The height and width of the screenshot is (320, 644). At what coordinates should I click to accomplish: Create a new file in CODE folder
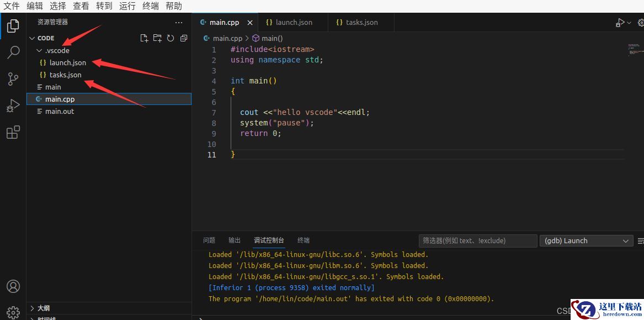(x=144, y=38)
